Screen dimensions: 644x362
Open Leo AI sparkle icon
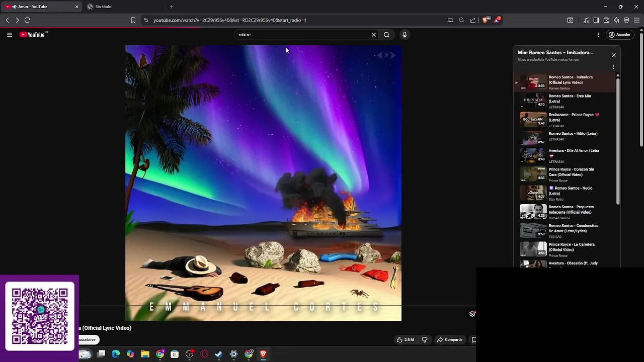616,20
